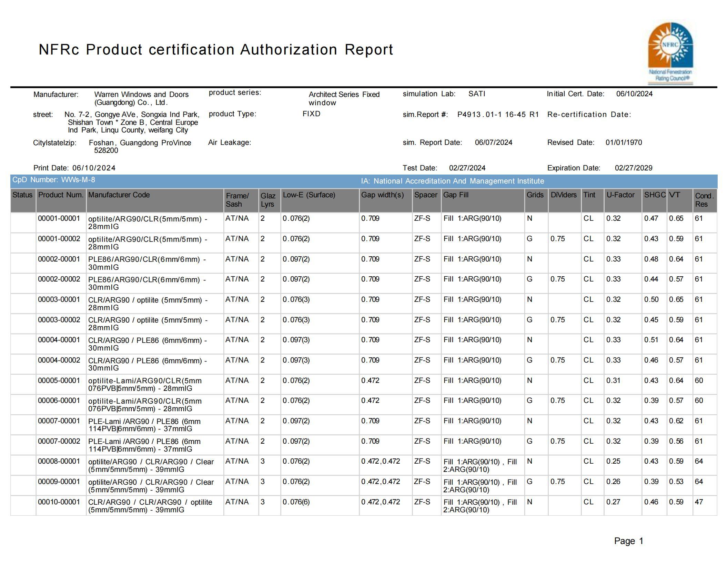Select product number 00005-00001
728x563 pixels.
pyautogui.click(x=59, y=381)
